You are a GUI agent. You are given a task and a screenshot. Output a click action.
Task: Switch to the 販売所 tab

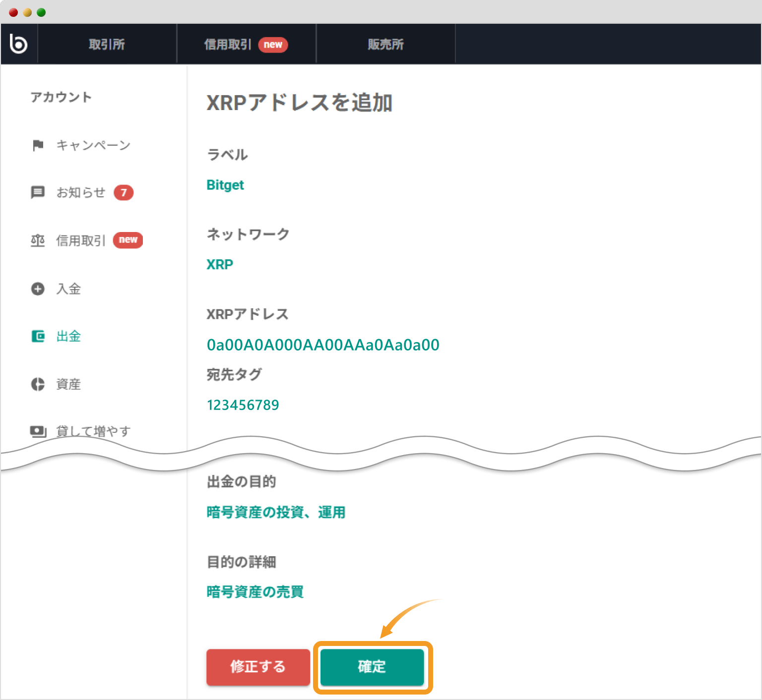point(385,44)
